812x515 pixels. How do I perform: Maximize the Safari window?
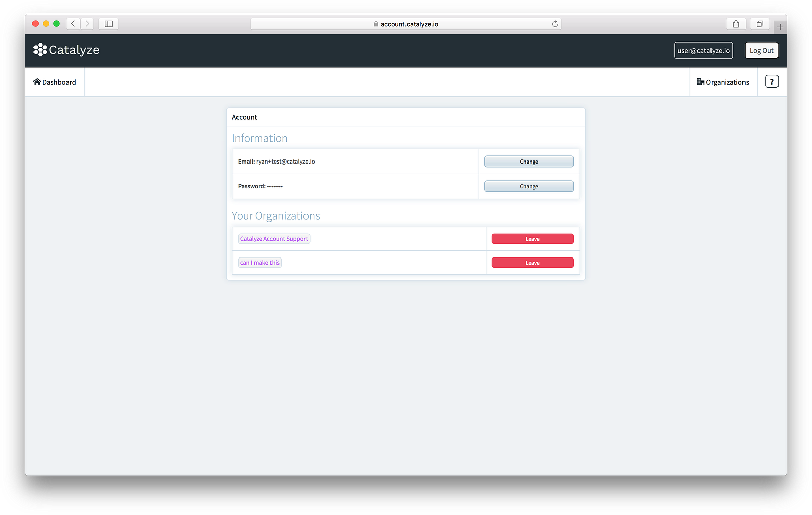tap(57, 24)
